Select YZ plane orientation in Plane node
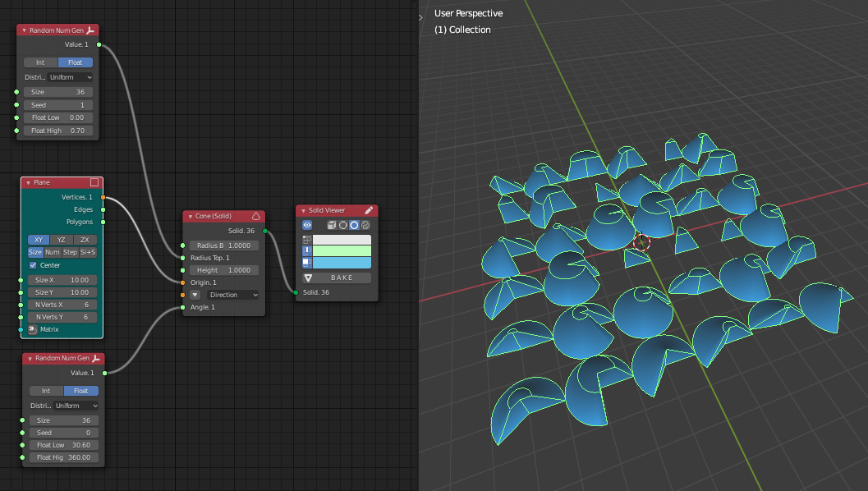The width and height of the screenshot is (868, 491). coord(61,240)
